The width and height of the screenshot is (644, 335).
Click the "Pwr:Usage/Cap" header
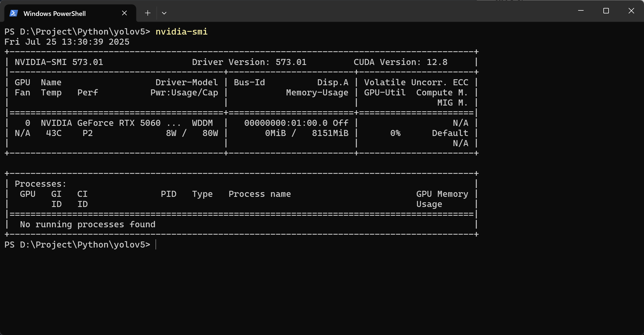(x=184, y=93)
